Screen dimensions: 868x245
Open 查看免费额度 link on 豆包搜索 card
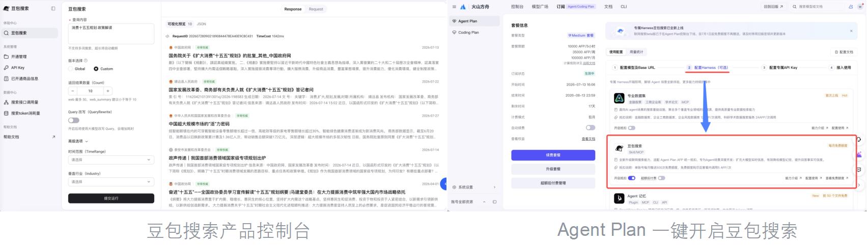837,178
